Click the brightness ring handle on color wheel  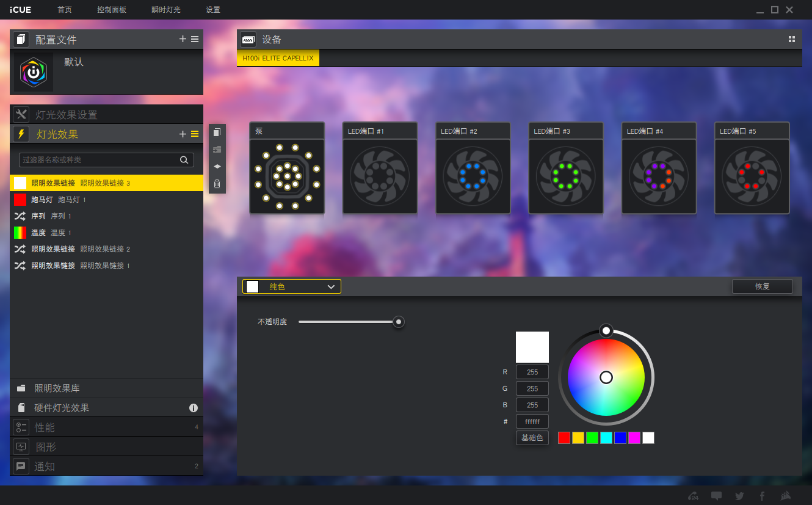tap(606, 330)
